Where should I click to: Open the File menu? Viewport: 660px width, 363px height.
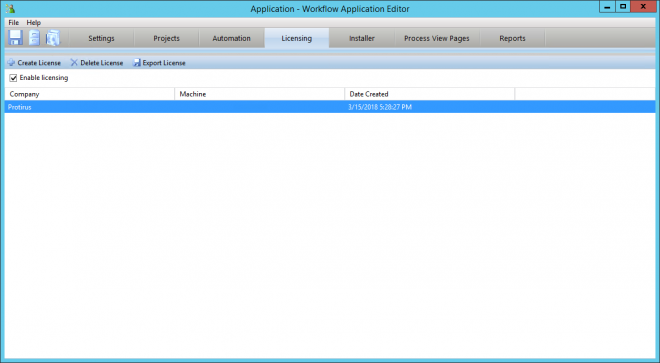click(x=13, y=22)
